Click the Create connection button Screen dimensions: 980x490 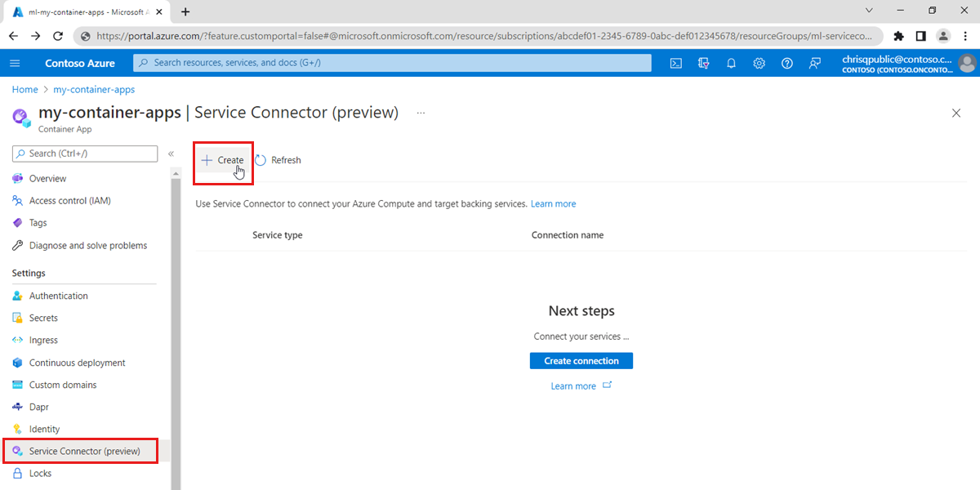581,360
